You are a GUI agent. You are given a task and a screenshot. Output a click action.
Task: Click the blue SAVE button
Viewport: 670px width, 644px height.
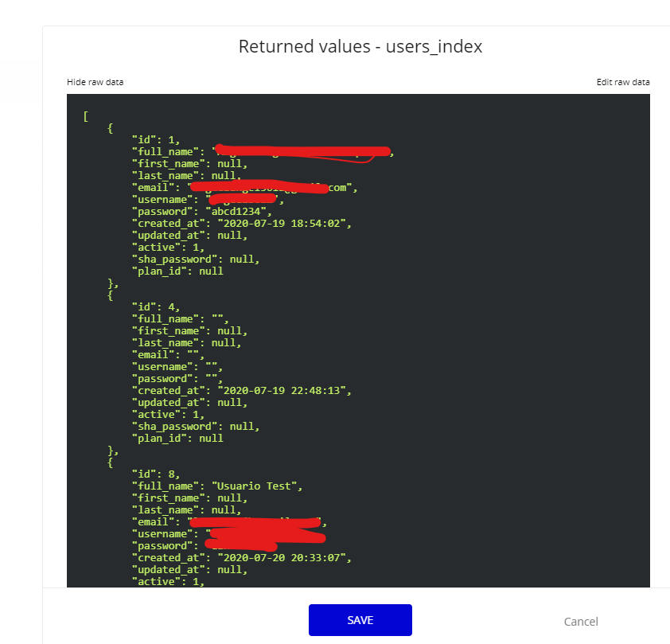coord(360,619)
